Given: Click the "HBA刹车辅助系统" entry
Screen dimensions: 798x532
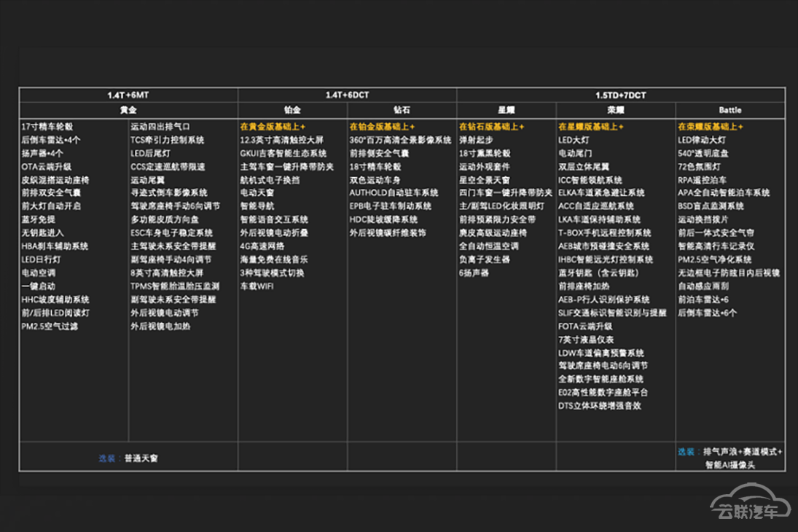Looking at the screenshot, I should point(55,246).
